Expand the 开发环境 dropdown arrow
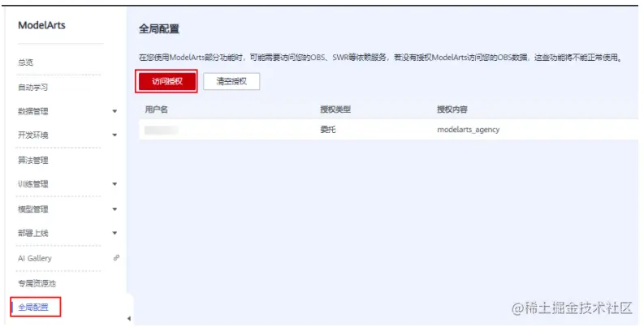This screenshot has height=327, width=644. tap(115, 135)
